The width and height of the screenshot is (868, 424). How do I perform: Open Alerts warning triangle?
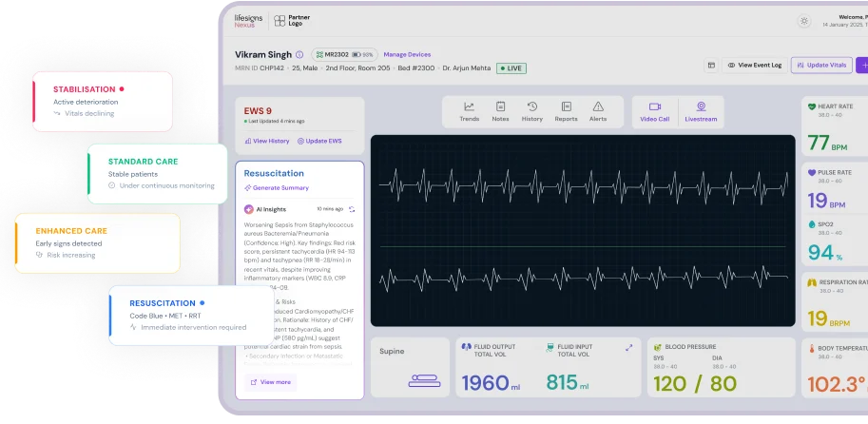tap(598, 111)
